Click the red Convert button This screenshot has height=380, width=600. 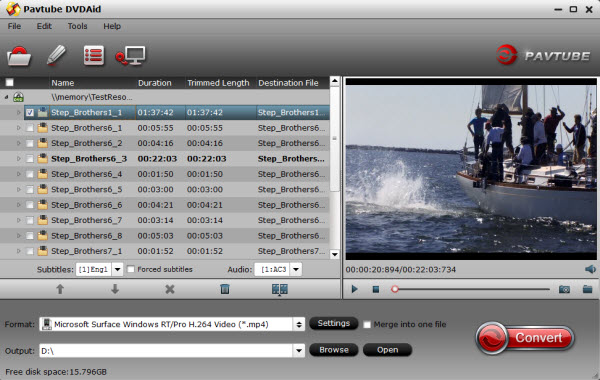525,338
